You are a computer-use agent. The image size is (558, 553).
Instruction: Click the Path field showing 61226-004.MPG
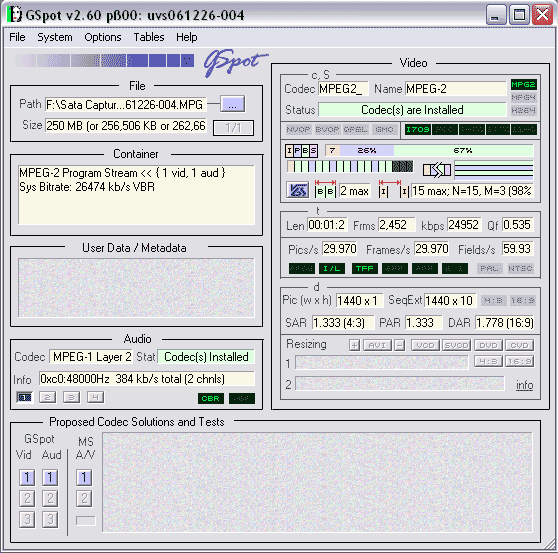(x=126, y=105)
